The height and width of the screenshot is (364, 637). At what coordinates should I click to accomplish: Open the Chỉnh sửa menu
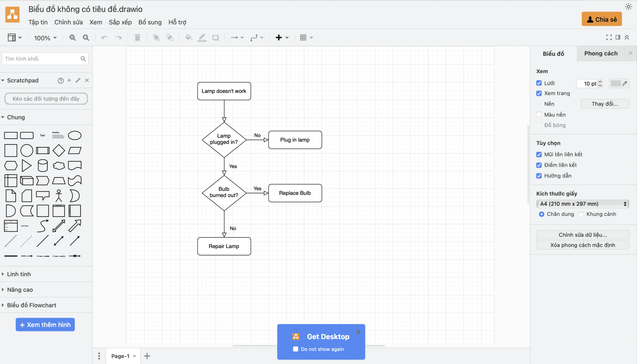tap(68, 22)
